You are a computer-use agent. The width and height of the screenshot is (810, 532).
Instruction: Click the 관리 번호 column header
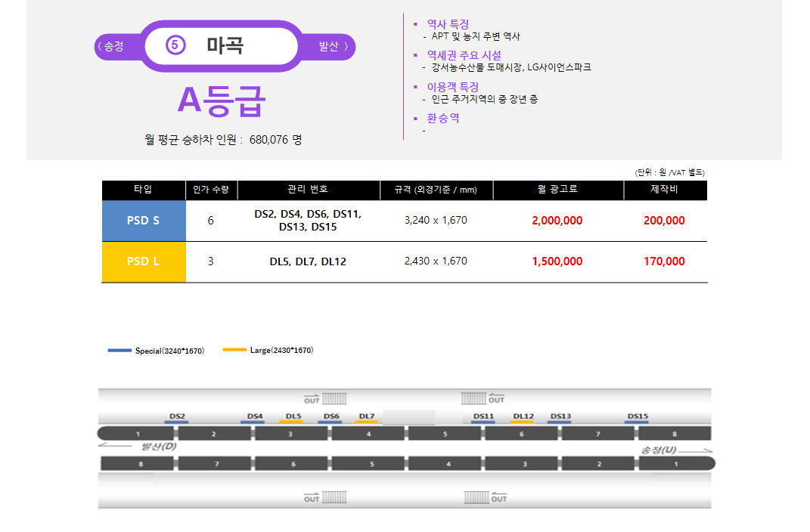coord(308,190)
